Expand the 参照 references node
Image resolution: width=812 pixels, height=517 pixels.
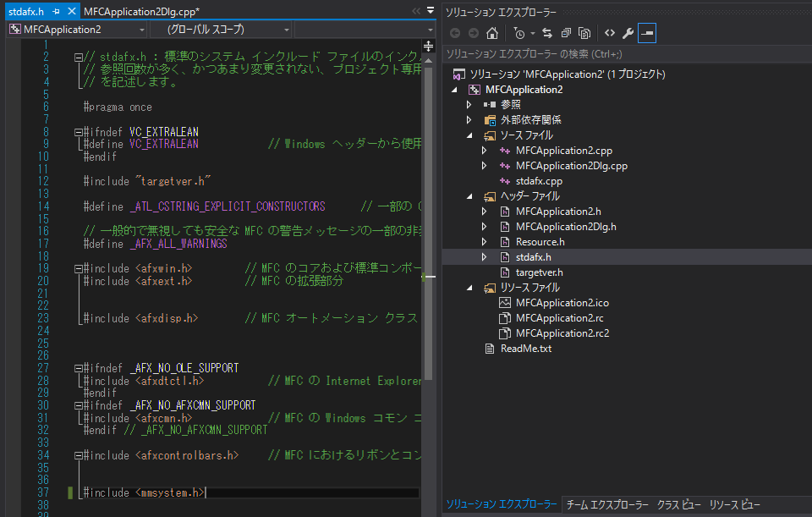pos(469,105)
